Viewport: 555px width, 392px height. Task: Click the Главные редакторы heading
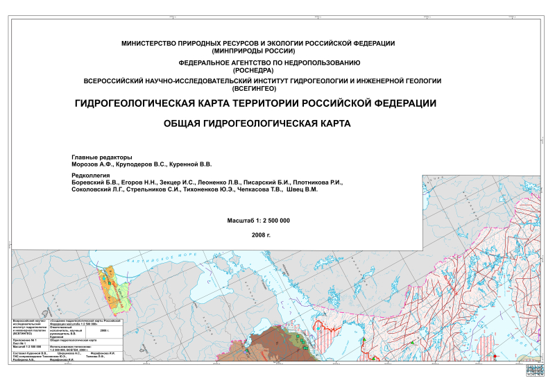[x=101, y=157]
